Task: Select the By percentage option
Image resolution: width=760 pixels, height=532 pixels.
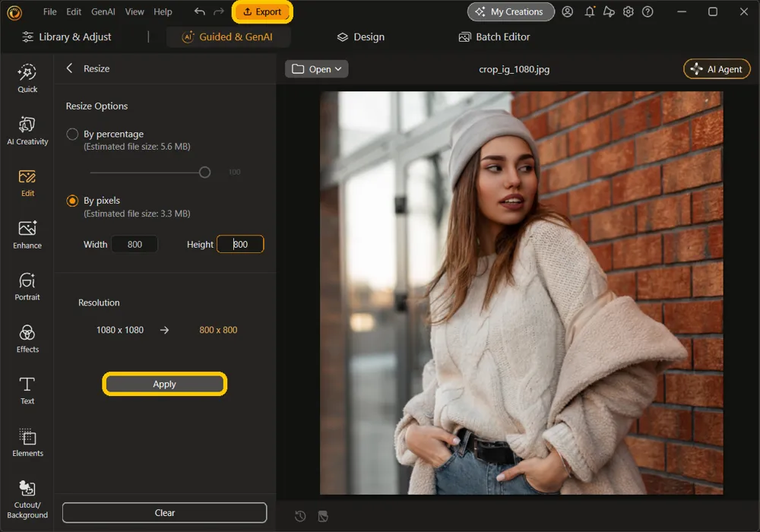Action: 72,134
